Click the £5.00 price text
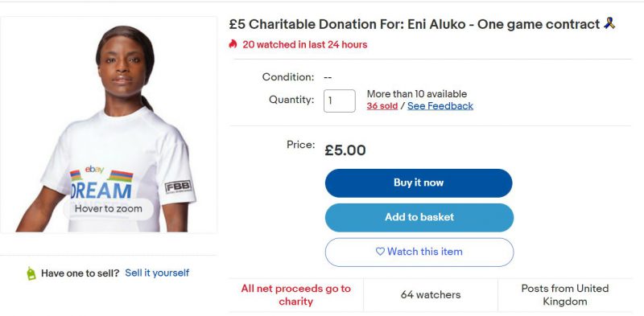 click(345, 150)
